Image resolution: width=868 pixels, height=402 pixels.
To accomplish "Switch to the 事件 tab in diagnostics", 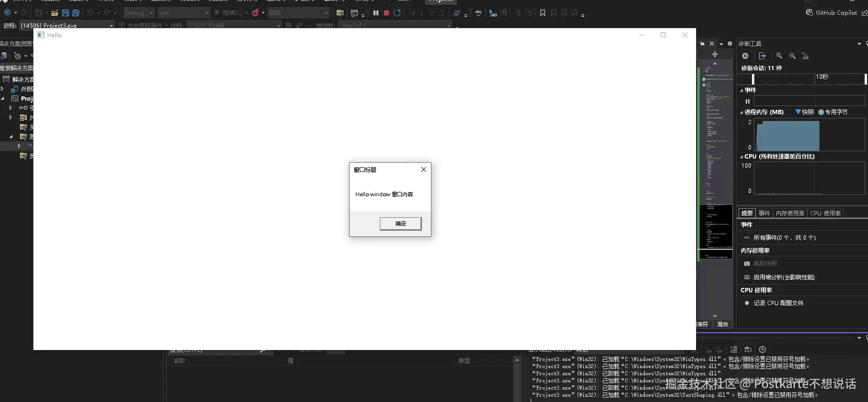I will coord(764,213).
